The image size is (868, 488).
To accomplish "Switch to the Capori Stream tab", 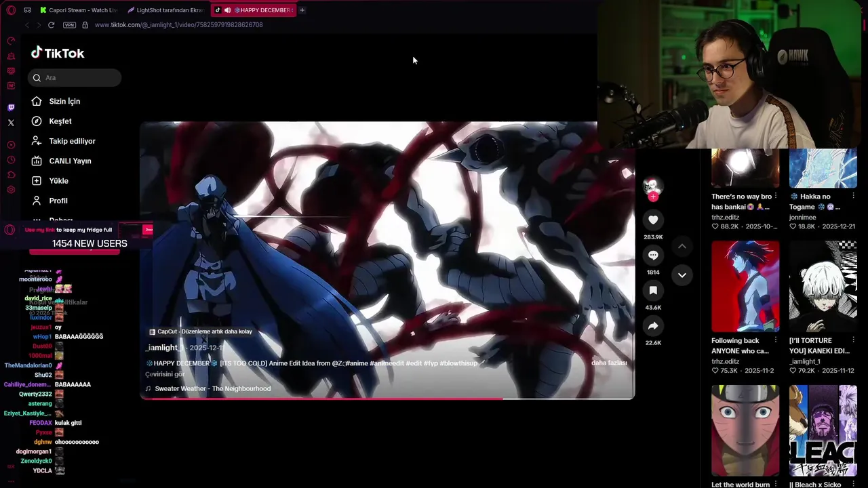I will click(78, 10).
